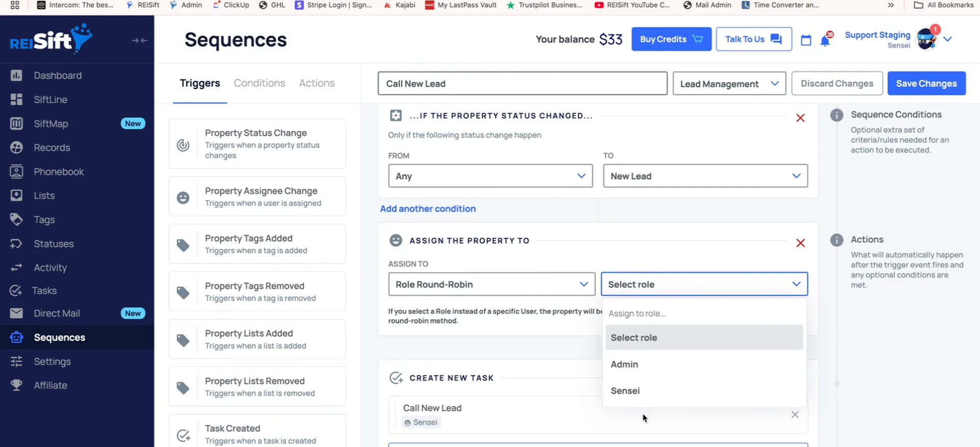Image resolution: width=980 pixels, height=447 pixels.
Task: Select the Property Status Change trigger card
Action: coord(257,144)
